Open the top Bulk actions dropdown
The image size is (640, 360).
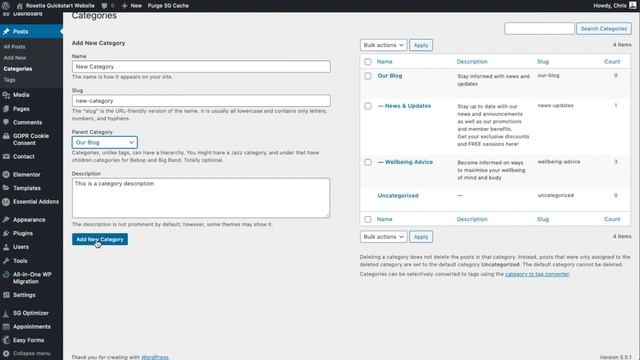pos(383,45)
